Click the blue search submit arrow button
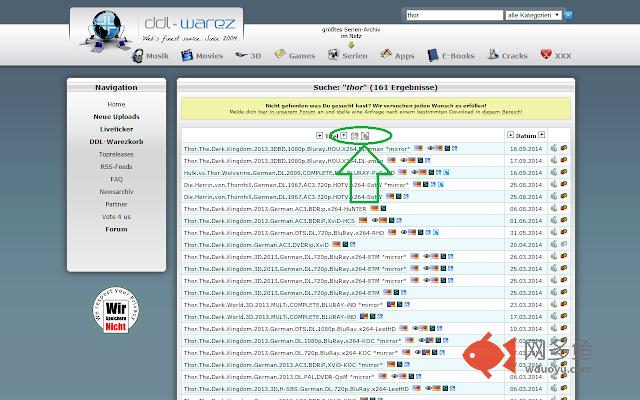Viewport: 640px width, 400px height. click(568, 15)
